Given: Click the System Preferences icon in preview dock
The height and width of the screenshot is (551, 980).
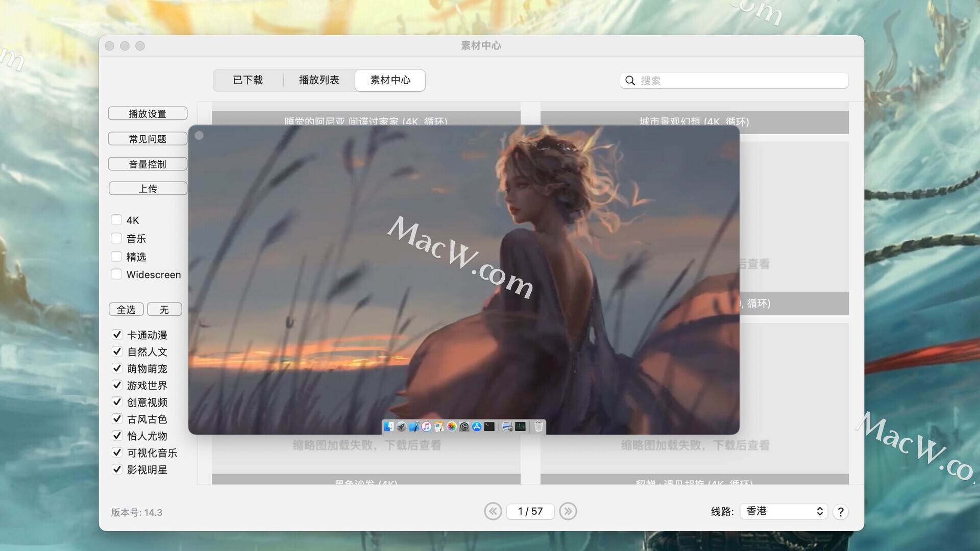Looking at the screenshot, I should [464, 427].
